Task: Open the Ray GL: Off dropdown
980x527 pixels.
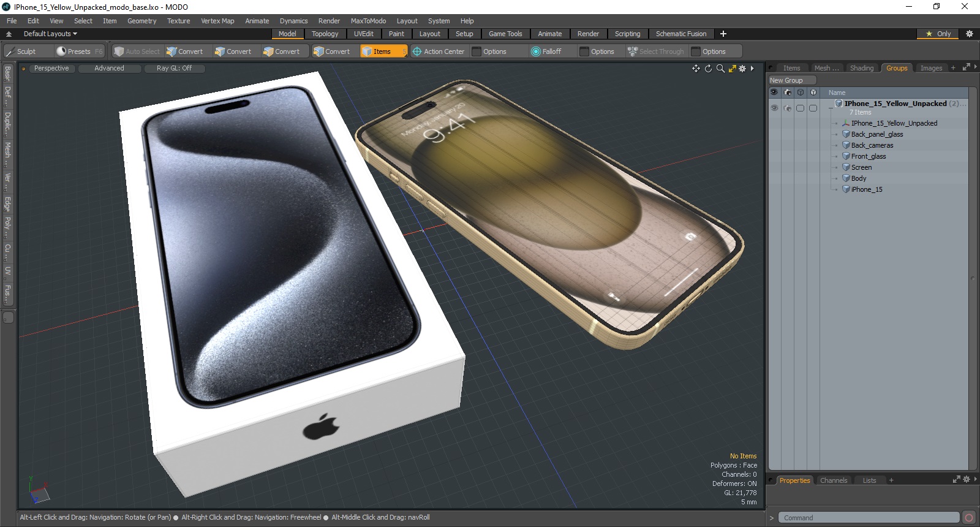Action: (x=174, y=69)
